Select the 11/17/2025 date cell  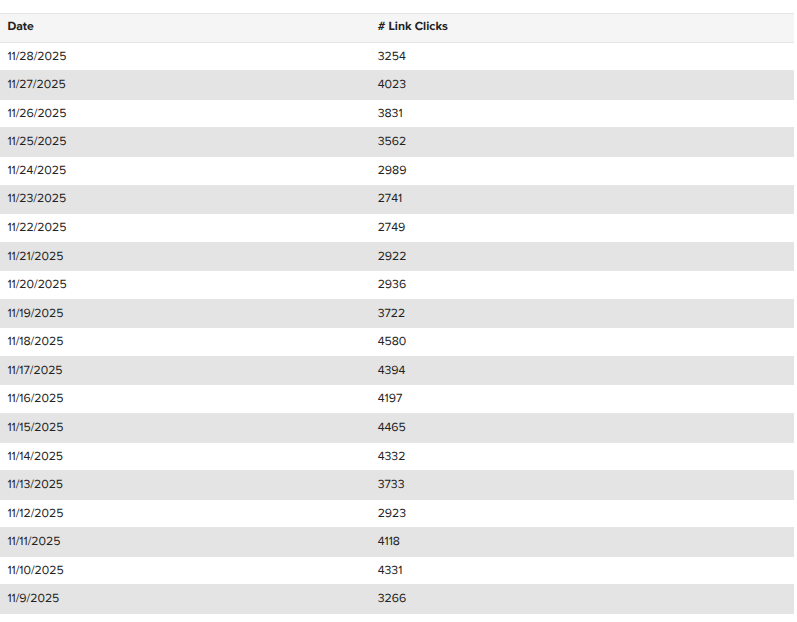click(35, 370)
